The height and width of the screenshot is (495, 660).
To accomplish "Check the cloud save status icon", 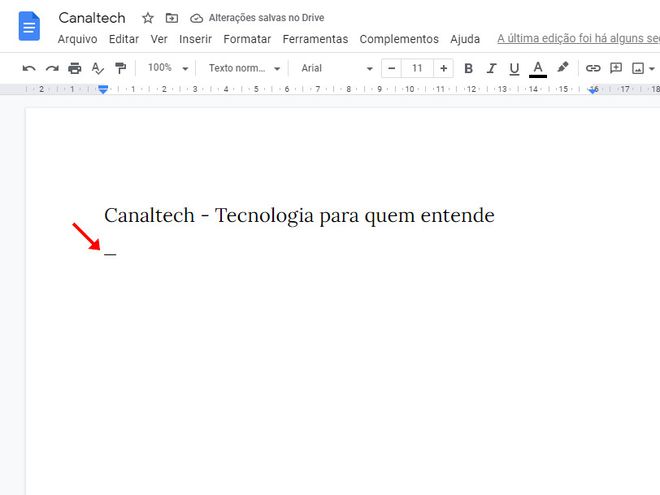I will tap(196, 18).
